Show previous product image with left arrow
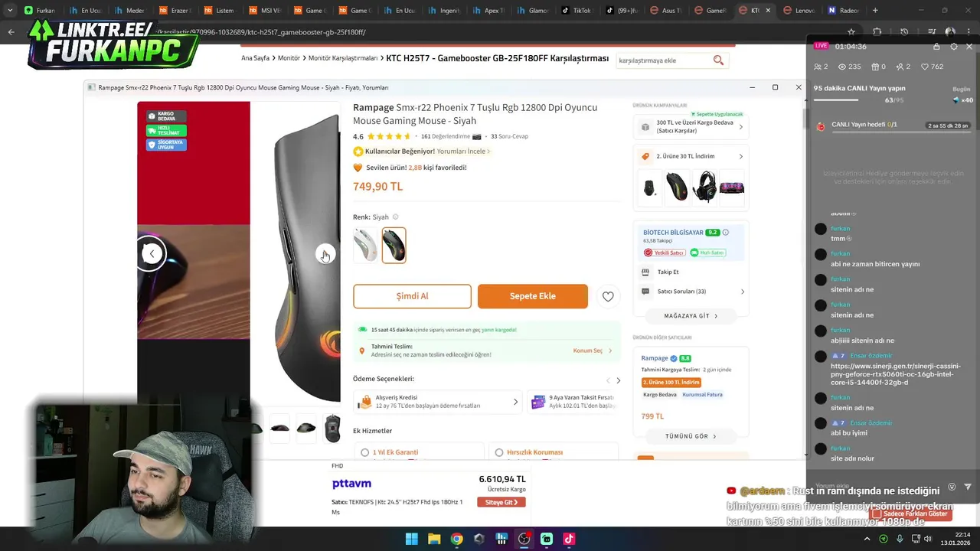The height and width of the screenshot is (551, 980). (x=152, y=253)
